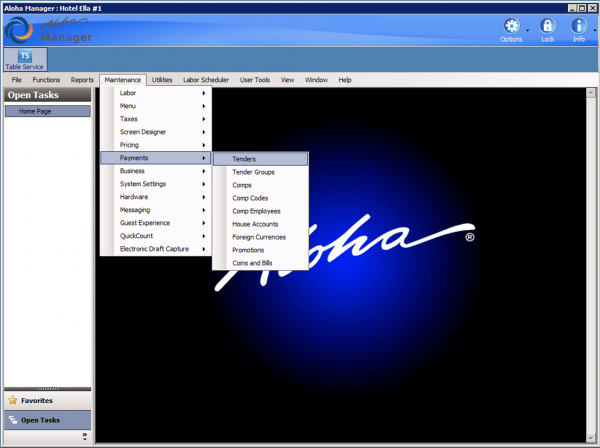Open the Options gear icon

(x=511, y=26)
